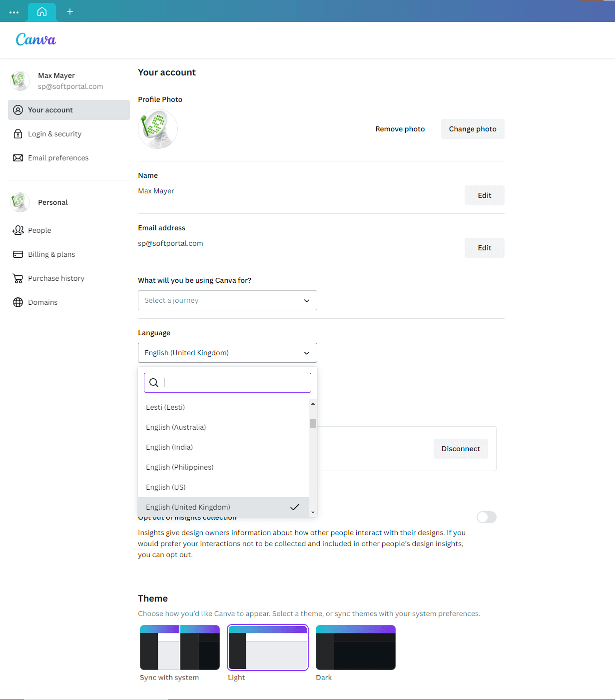
Task: Open a new tab with plus icon
Action: [x=70, y=11]
